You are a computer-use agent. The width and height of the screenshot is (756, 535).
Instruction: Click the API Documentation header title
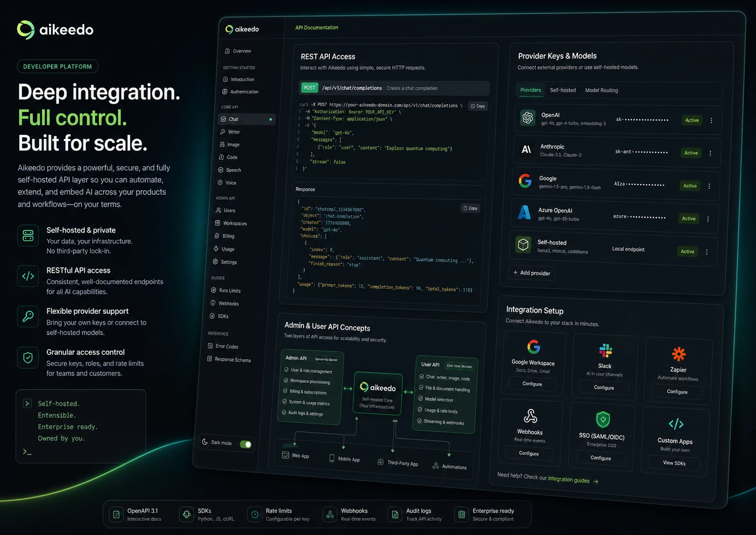(317, 27)
